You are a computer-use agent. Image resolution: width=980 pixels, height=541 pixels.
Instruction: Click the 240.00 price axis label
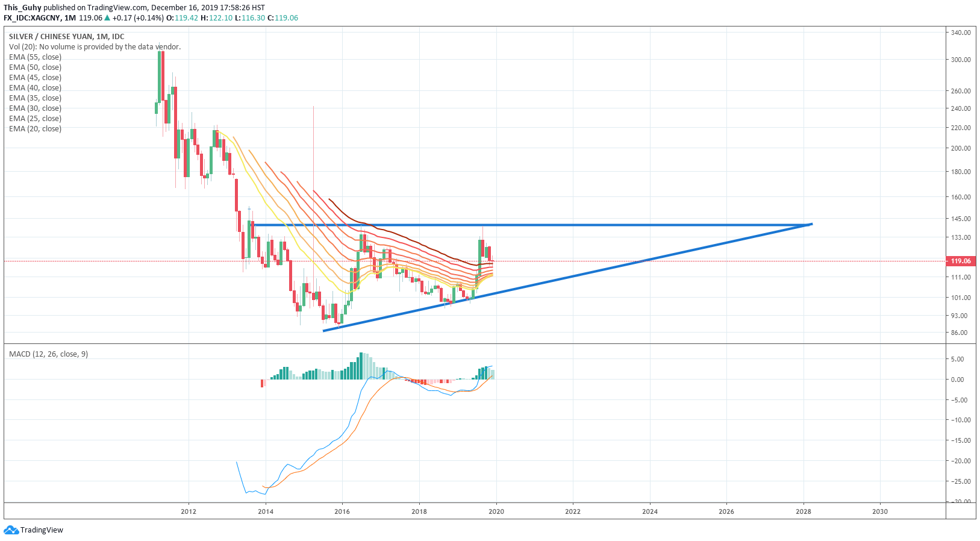tap(961, 108)
